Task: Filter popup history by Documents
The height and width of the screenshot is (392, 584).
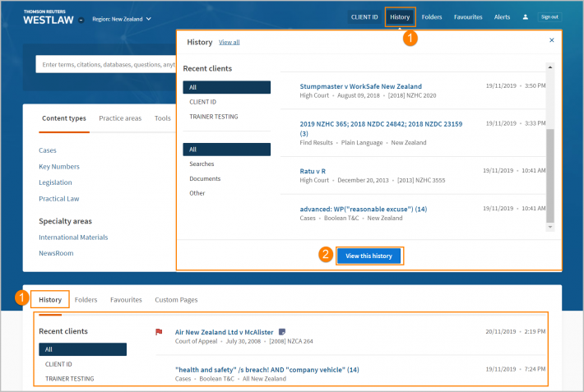Action: click(x=205, y=178)
